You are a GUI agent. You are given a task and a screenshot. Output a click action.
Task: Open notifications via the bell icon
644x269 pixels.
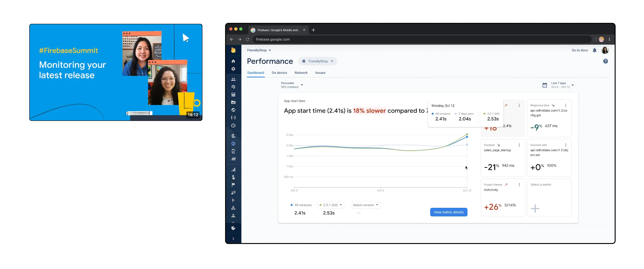[x=595, y=50]
